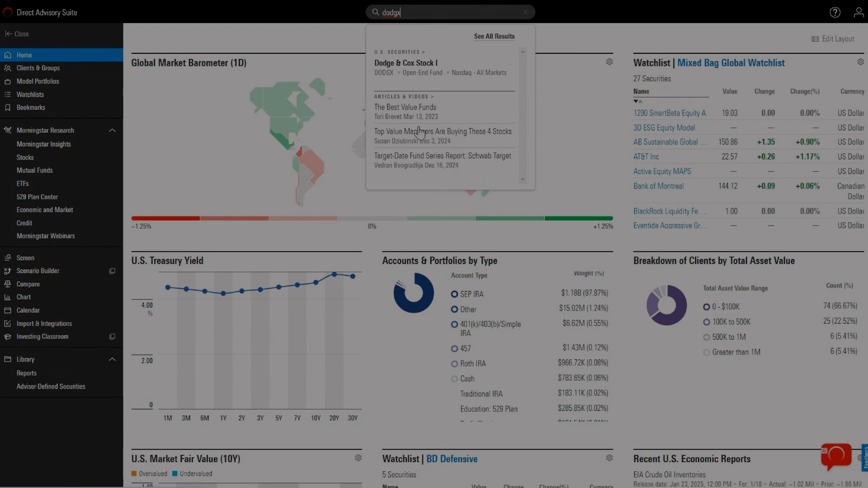Collapse the Library section chevron

[x=112, y=359]
